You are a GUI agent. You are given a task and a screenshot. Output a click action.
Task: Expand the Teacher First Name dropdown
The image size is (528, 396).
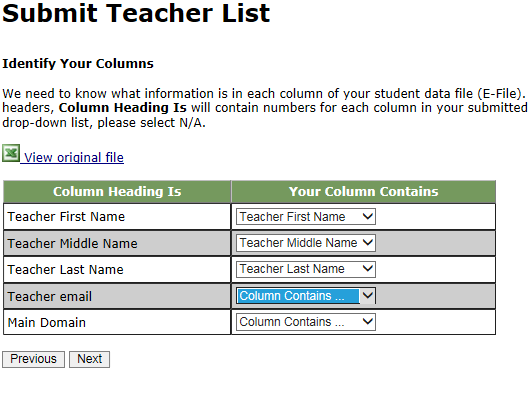tap(306, 217)
